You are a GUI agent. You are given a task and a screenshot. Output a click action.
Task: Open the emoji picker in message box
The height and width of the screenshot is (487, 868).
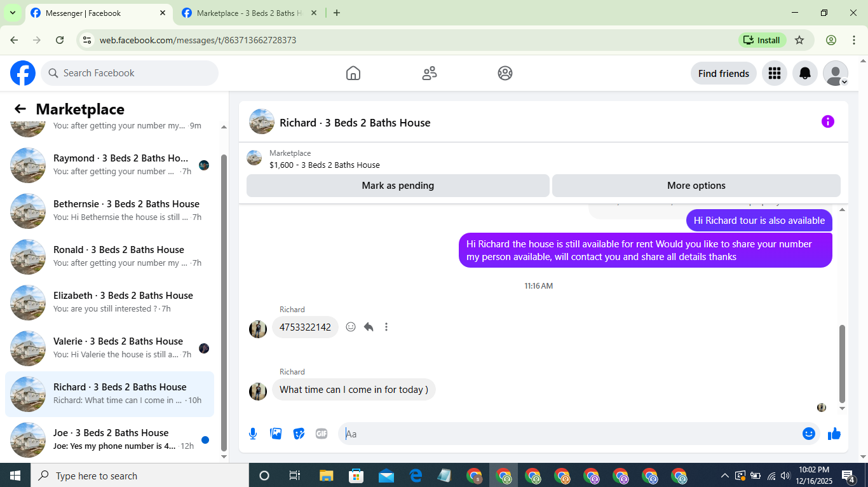click(x=809, y=434)
